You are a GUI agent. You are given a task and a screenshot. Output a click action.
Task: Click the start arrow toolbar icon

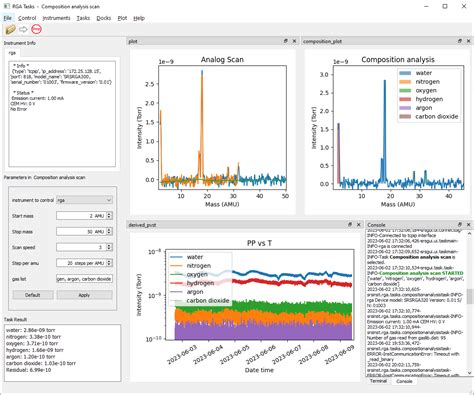tap(23, 29)
